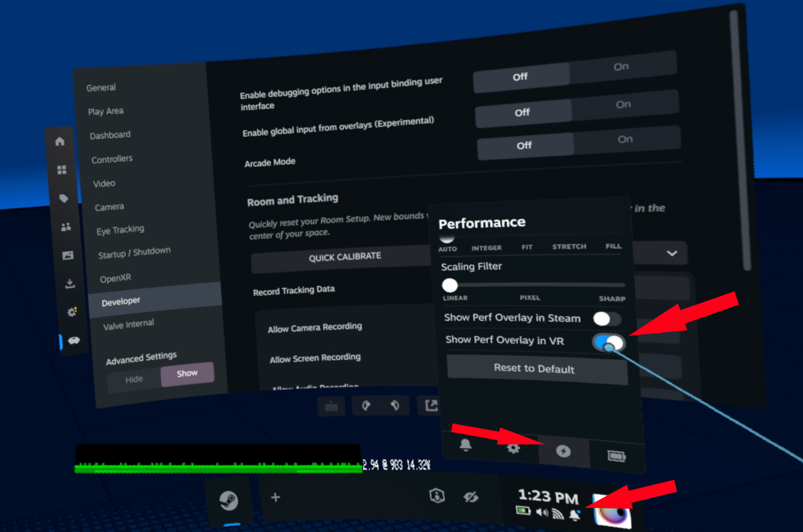Click the Scaling Filter slider handle

point(450,285)
